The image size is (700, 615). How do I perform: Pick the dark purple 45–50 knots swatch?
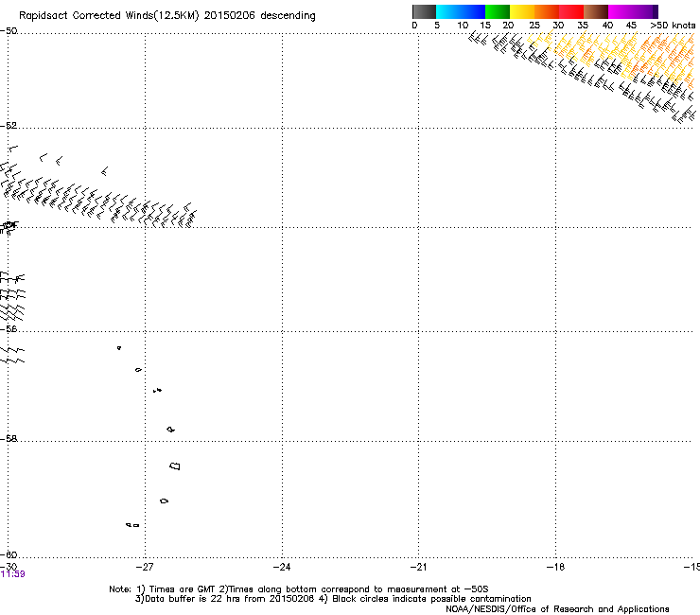click(645, 11)
